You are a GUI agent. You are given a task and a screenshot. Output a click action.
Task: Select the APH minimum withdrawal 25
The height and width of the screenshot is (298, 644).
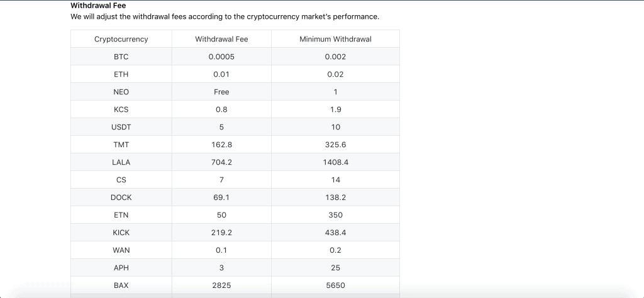(335, 268)
